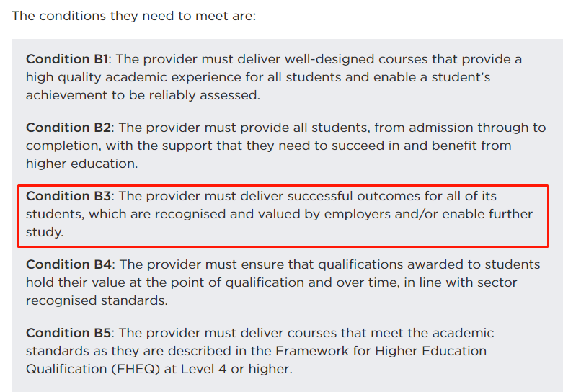Click the words 'higher education.' in B2
Screen dimensions: 563x392
82,164
